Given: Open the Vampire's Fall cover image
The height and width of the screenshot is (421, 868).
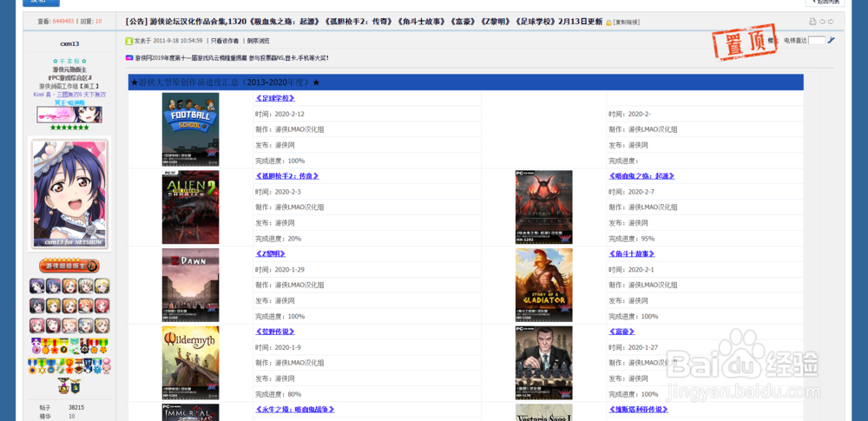Looking at the screenshot, I should point(543,207).
